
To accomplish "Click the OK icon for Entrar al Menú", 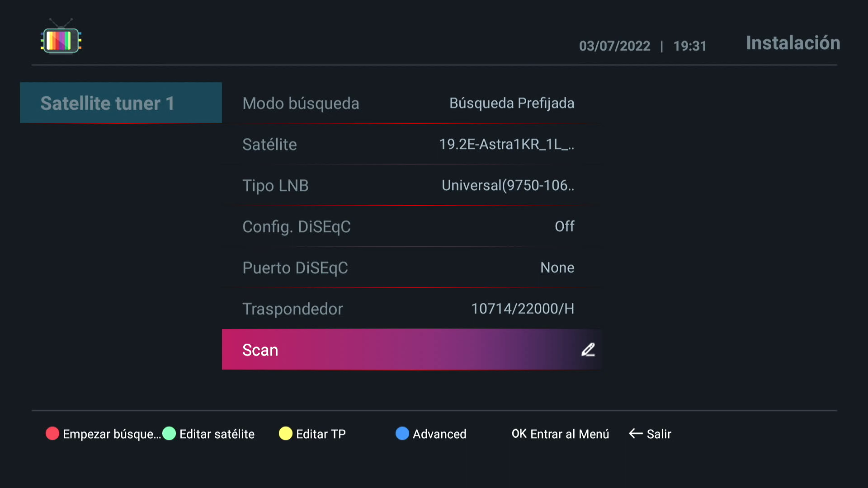I will click(519, 434).
